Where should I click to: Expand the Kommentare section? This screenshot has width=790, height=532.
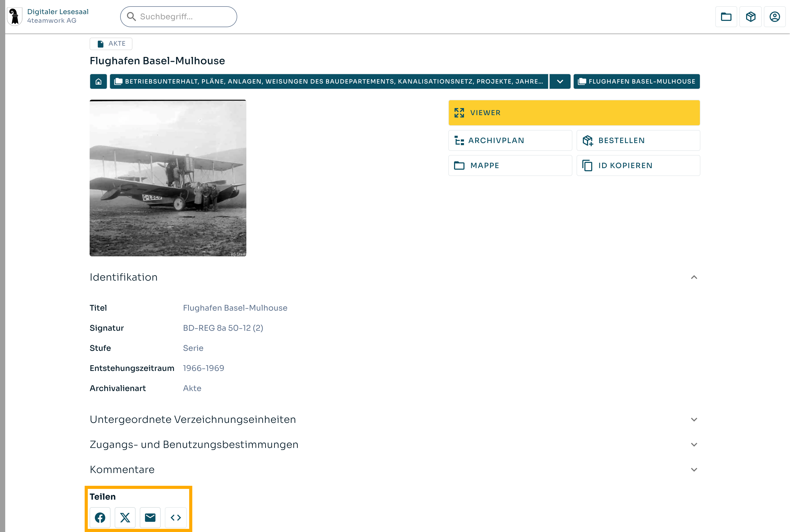tap(394, 470)
